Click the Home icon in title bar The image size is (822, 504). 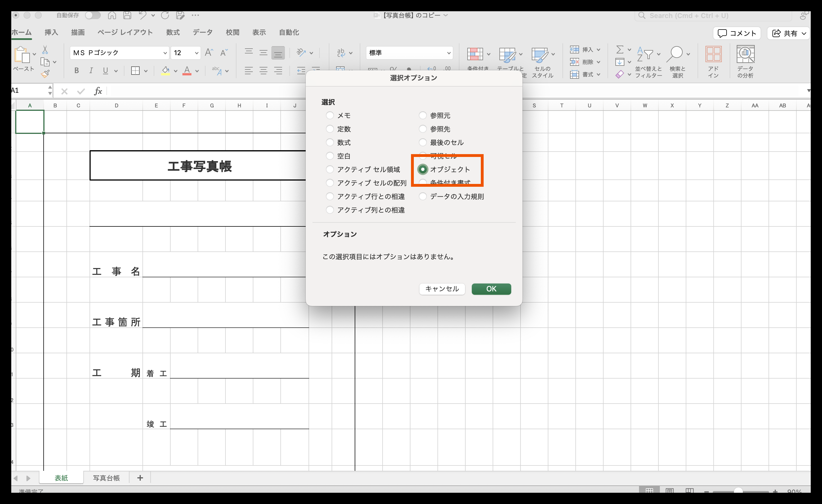coord(112,15)
